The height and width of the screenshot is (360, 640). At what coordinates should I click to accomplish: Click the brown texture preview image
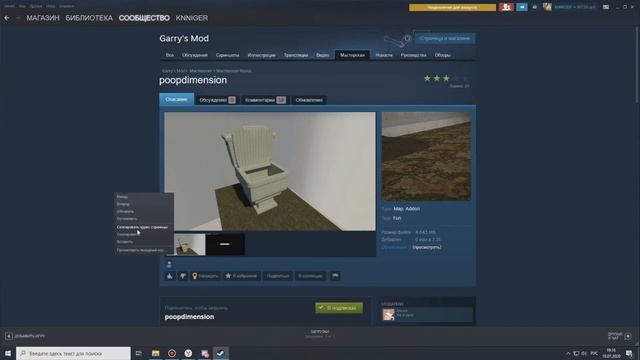pyautogui.click(x=426, y=156)
